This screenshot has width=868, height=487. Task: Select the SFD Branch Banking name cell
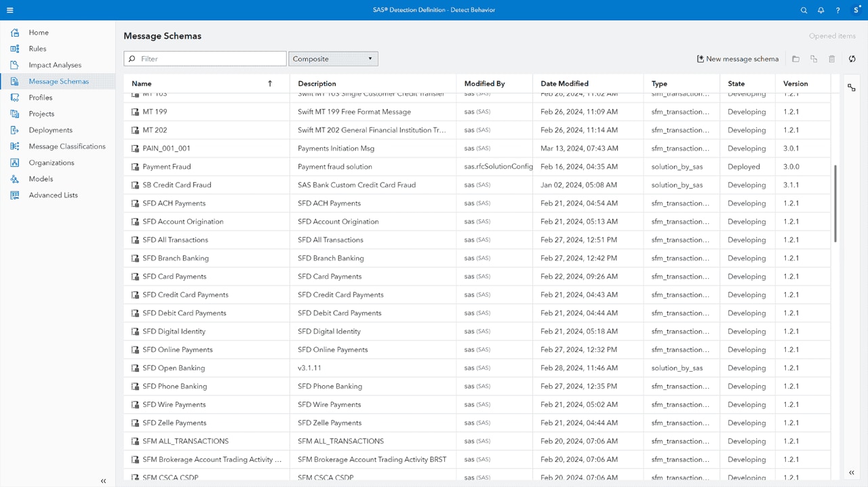tap(176, 258)
